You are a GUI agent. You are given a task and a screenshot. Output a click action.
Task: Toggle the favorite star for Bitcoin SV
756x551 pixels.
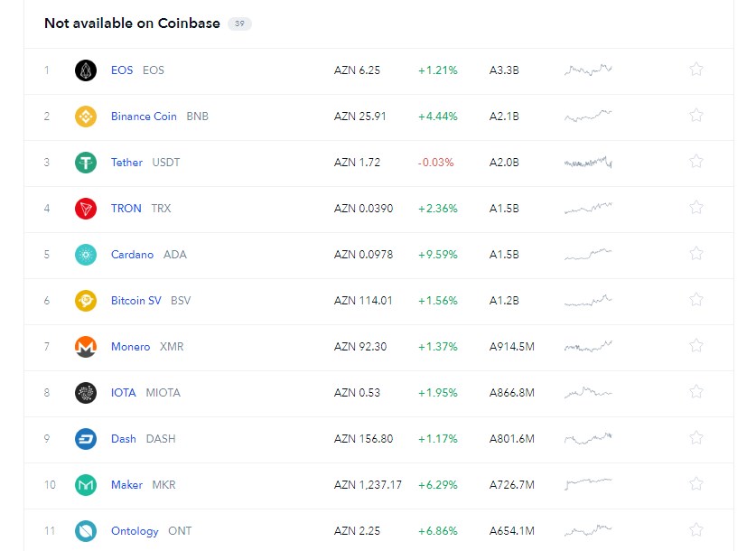pos(696,300)
